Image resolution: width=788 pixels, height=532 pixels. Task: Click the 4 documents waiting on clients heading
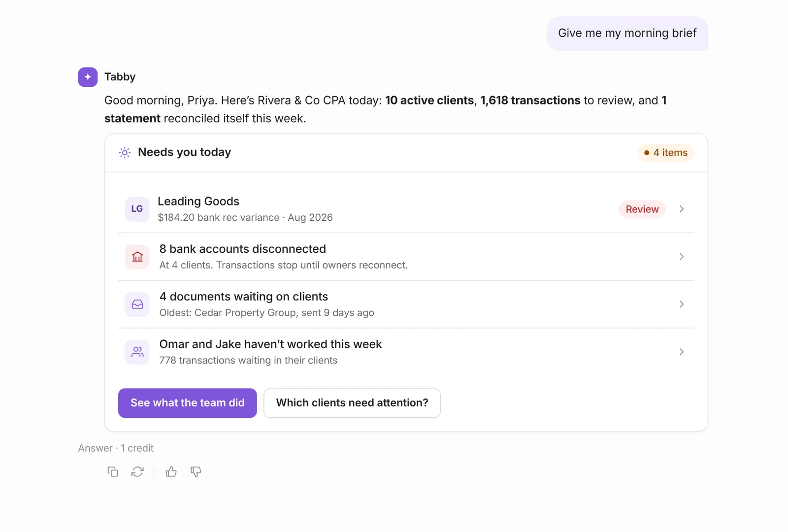pos(244,297)
